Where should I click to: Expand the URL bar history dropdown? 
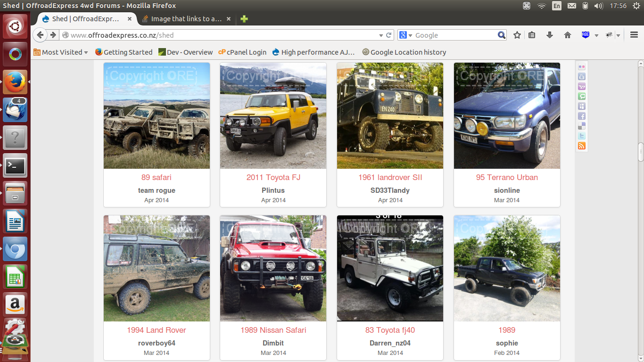pyautogui.click(x=381, y=35)
